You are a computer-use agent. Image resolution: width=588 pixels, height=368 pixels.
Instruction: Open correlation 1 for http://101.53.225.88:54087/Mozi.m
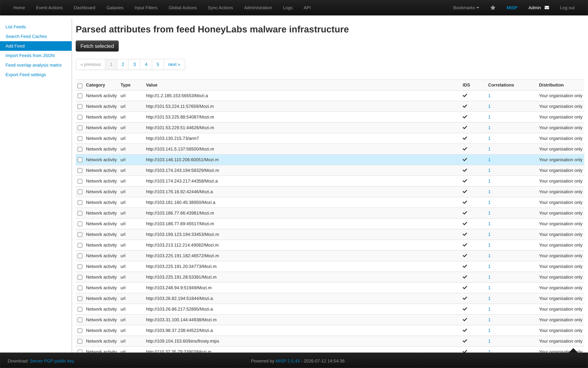[x=489, y=117]
